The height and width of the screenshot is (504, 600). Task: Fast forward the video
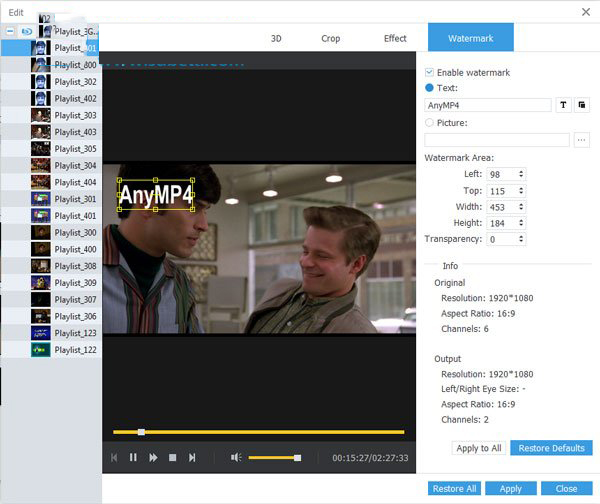pyautogui.click(x=153, y=458)
